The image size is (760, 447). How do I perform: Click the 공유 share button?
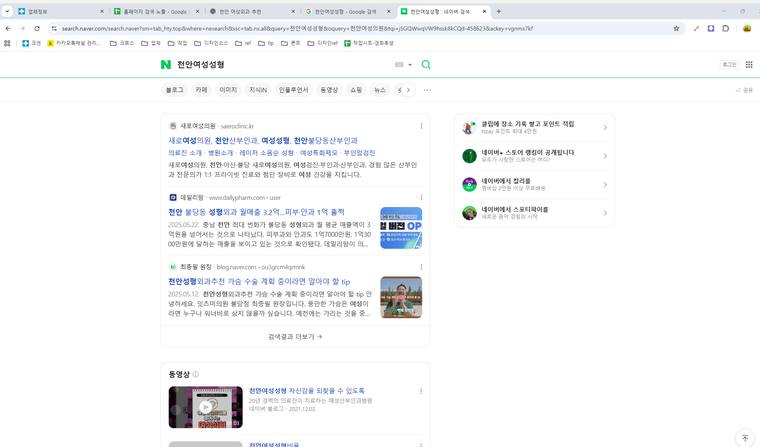pos(744,90)
